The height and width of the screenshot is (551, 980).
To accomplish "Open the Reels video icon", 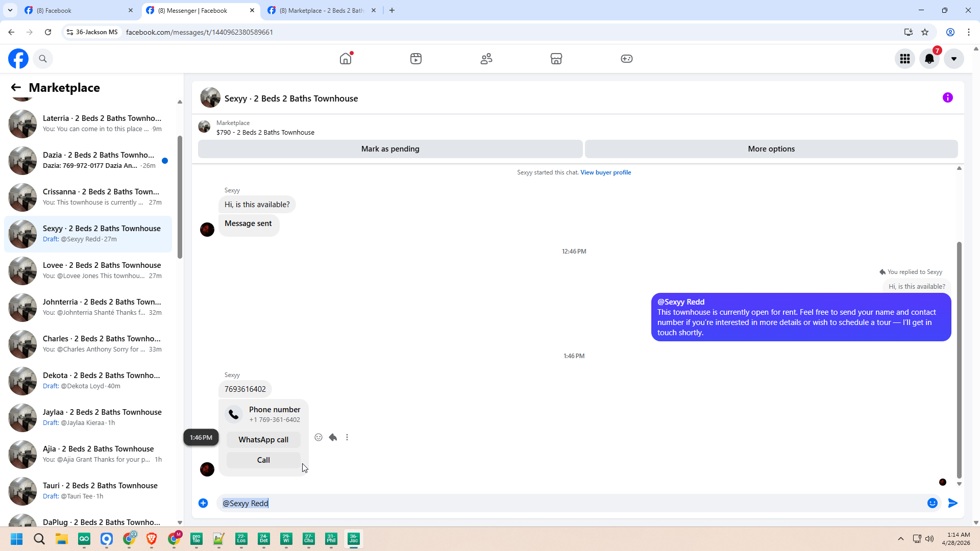I will click(x=416, y=59).
